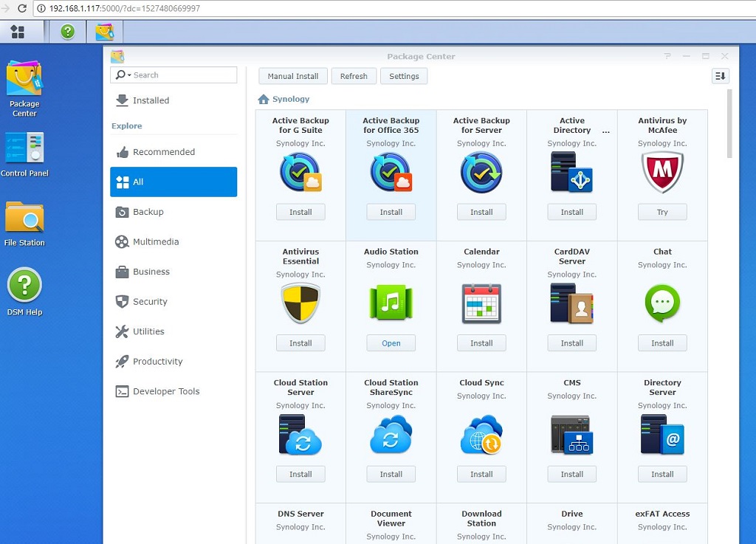Open Package Center desktop shortcut
The width and height of the screenshot is (756, 544).
click(24, 89)
